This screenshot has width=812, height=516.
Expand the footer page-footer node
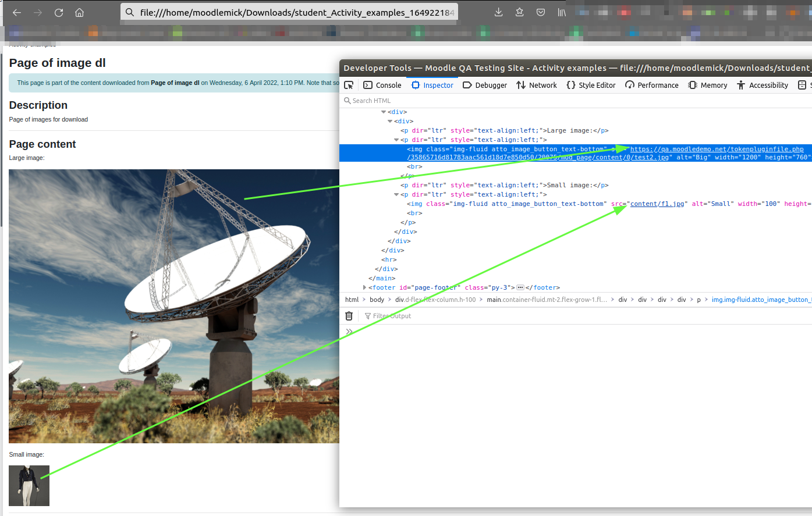click(x=364, y=287)
